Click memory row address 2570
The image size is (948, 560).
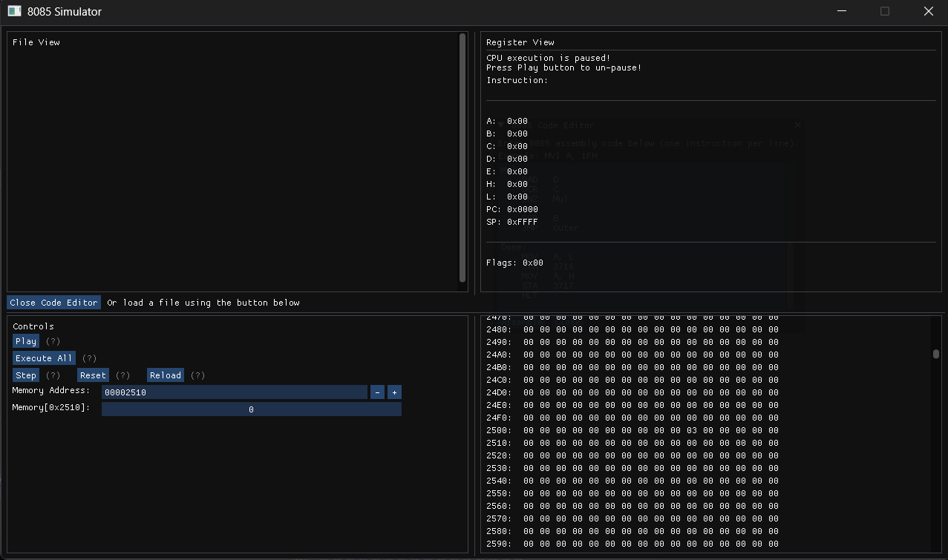coord(499,518)
